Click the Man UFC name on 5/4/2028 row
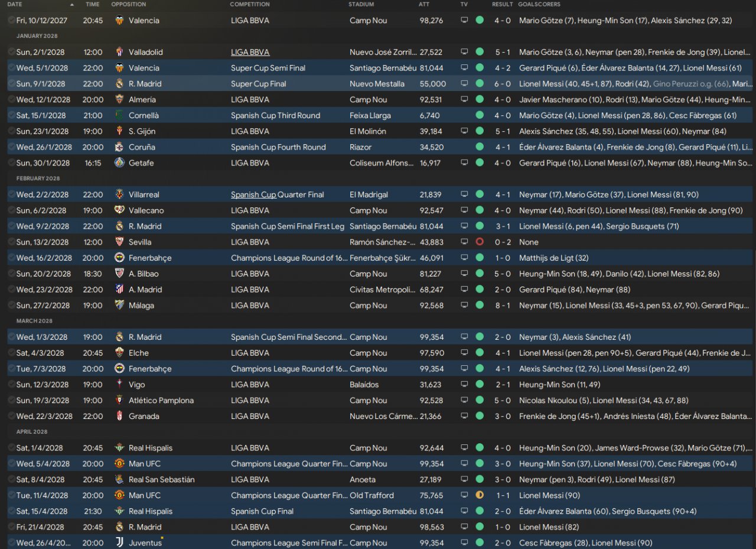The image size is (756, 549). pyautogui.click(x=145, y=464)
